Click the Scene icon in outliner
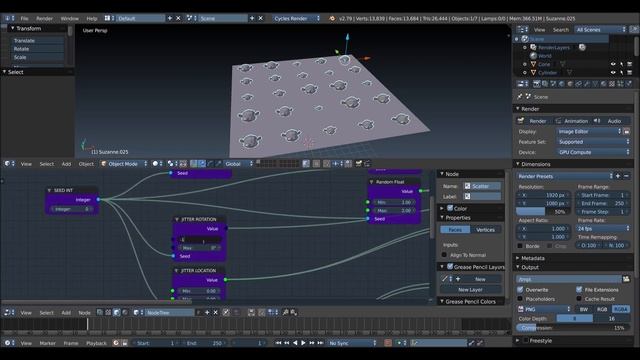This screenshot has width=640, height=360. 525,39
